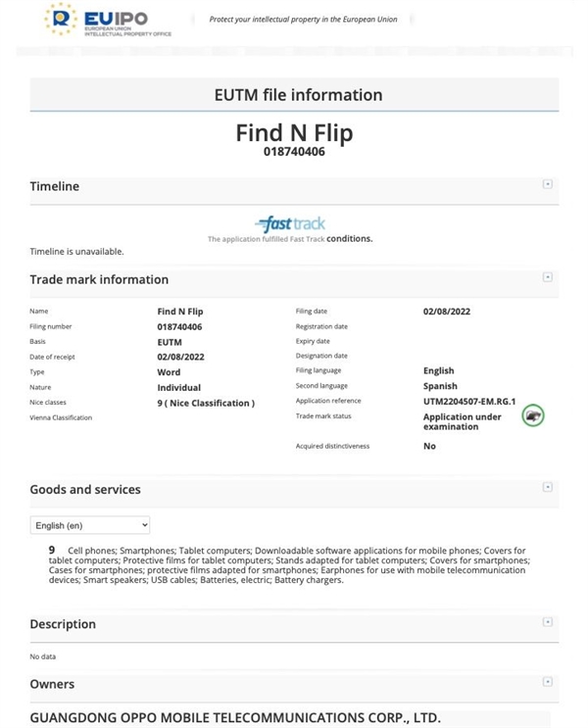588x728 pixels.
Task: Click the EUTM file information header bar
Action: click(294, 95)
